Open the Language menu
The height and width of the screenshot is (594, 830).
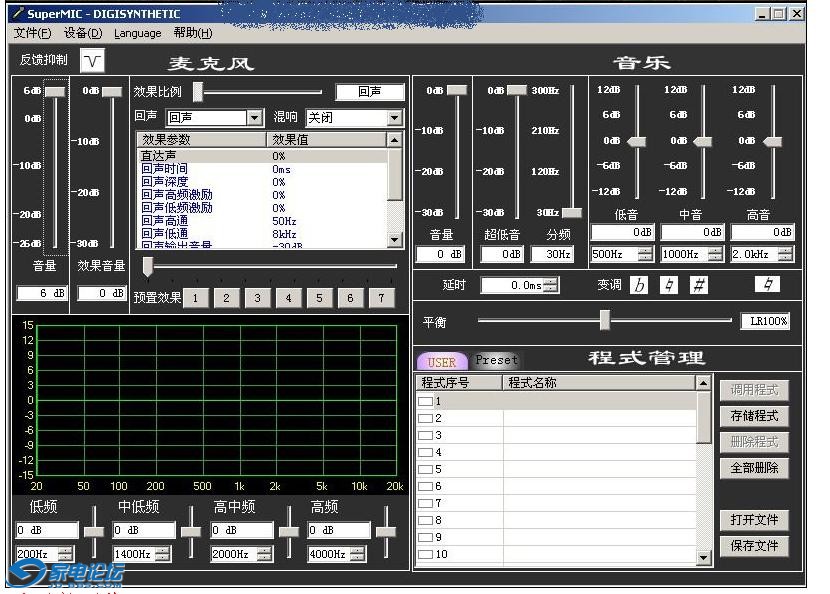click(138, 33)
